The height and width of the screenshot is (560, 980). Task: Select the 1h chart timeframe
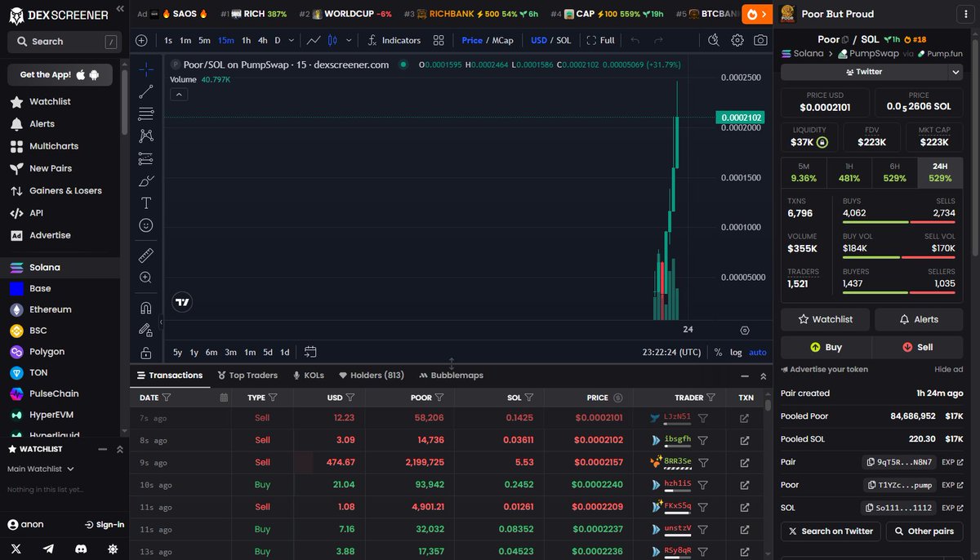pyautogui.click(x=246, y=40)
